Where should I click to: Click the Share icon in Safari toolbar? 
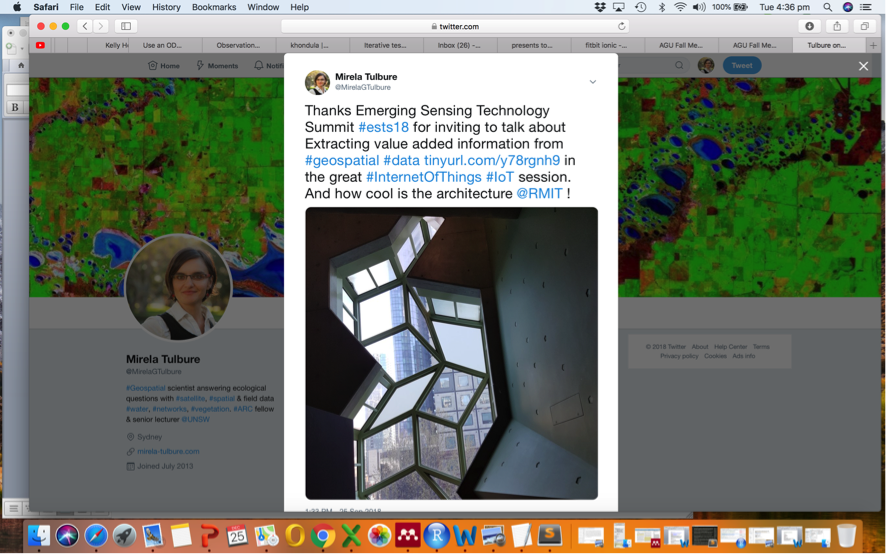tap(837, 26)
